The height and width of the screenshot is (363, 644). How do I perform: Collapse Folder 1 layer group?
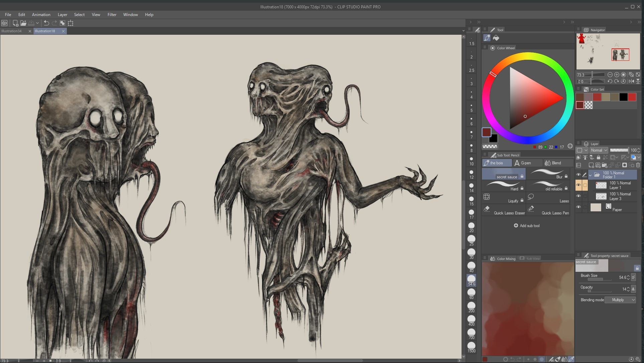click(x=590, y=175)
